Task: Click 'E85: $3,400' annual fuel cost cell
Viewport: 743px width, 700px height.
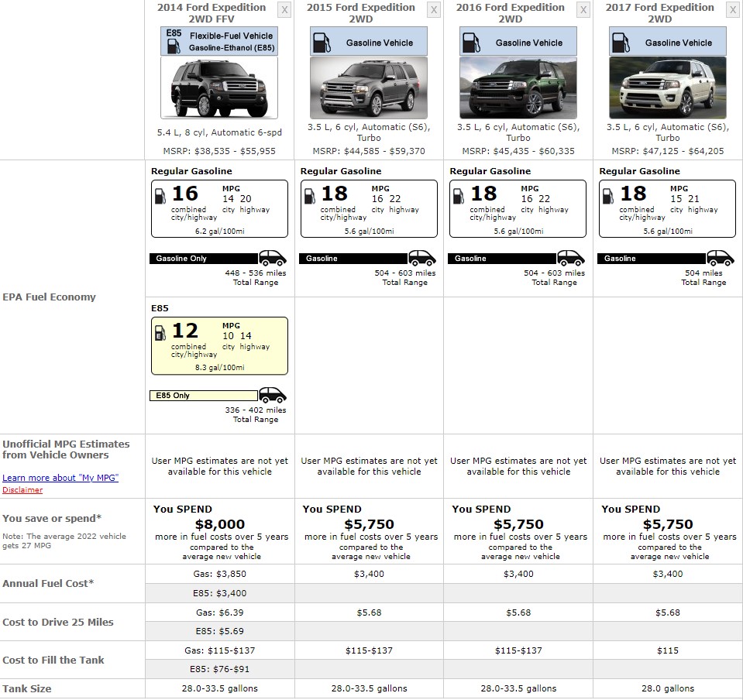Action: click(x=220, y=593)
